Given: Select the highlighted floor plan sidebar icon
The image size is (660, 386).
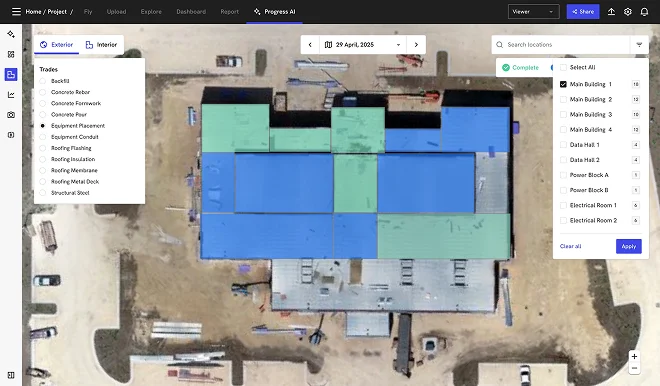Looking at the screenshot, I should [11, 75].
